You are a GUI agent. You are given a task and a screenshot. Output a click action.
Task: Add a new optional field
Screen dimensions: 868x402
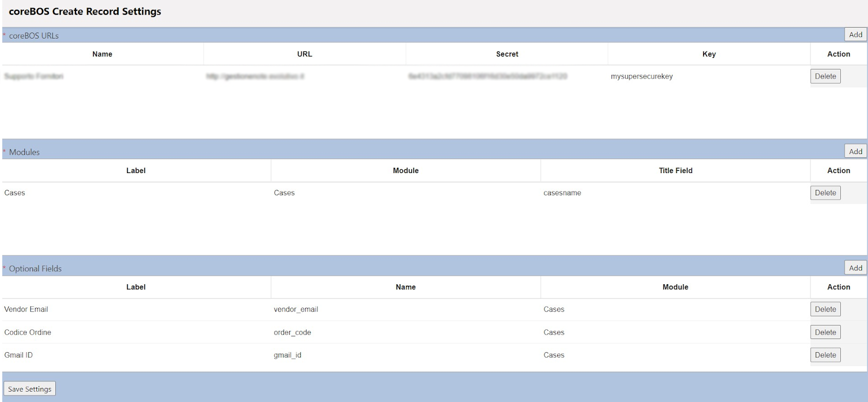856,268
